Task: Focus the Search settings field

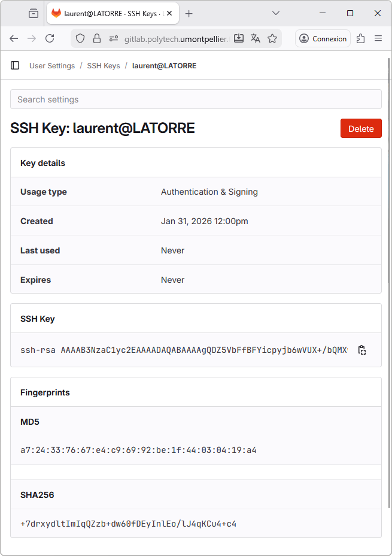Action: point(196,99)
